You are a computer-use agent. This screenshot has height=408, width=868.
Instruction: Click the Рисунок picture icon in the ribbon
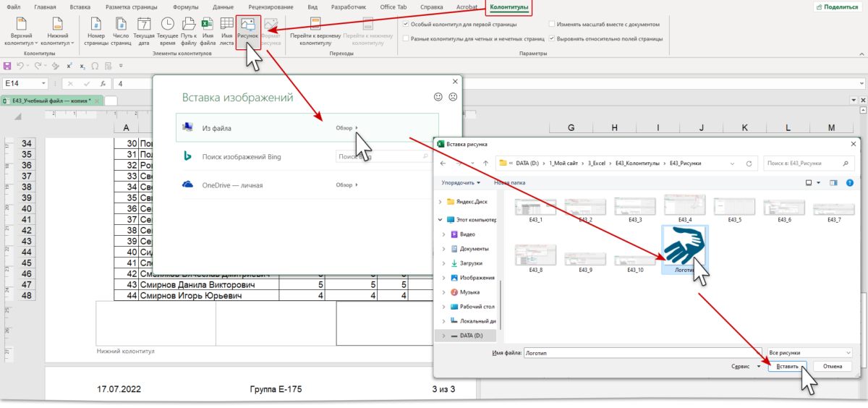[247, 29]
